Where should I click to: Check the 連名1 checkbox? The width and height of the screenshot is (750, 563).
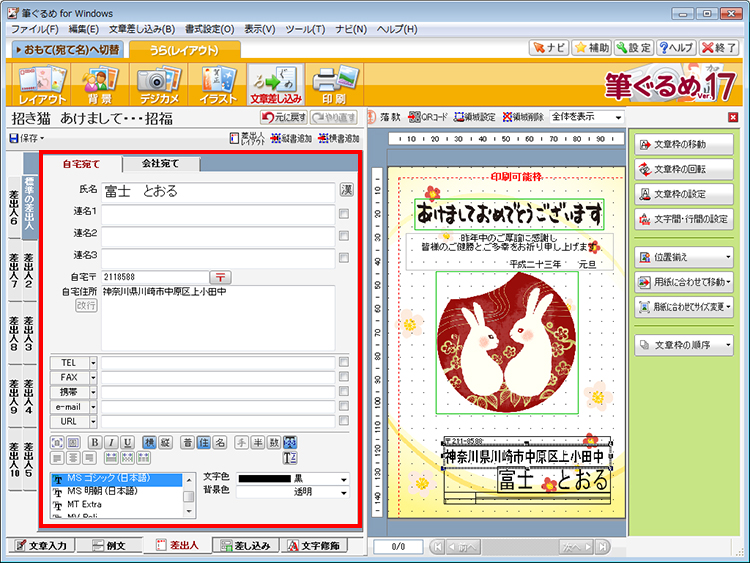tap(344, 214)
